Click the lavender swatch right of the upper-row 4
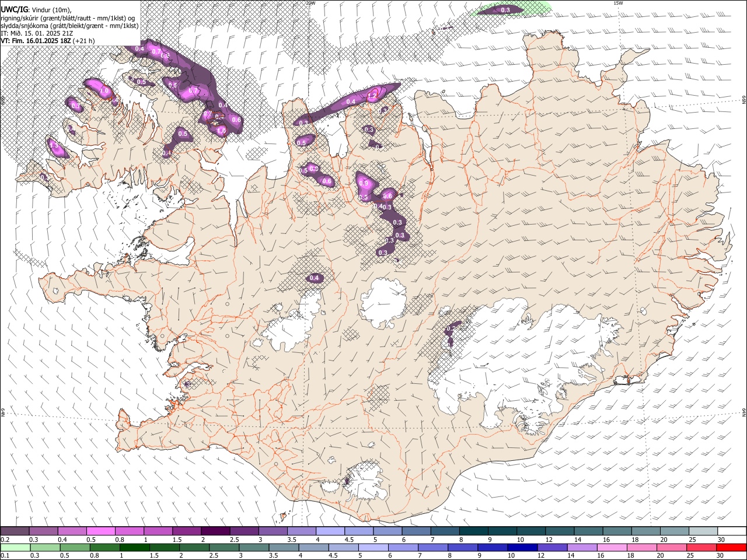747x560 pixels. (330, 531)
